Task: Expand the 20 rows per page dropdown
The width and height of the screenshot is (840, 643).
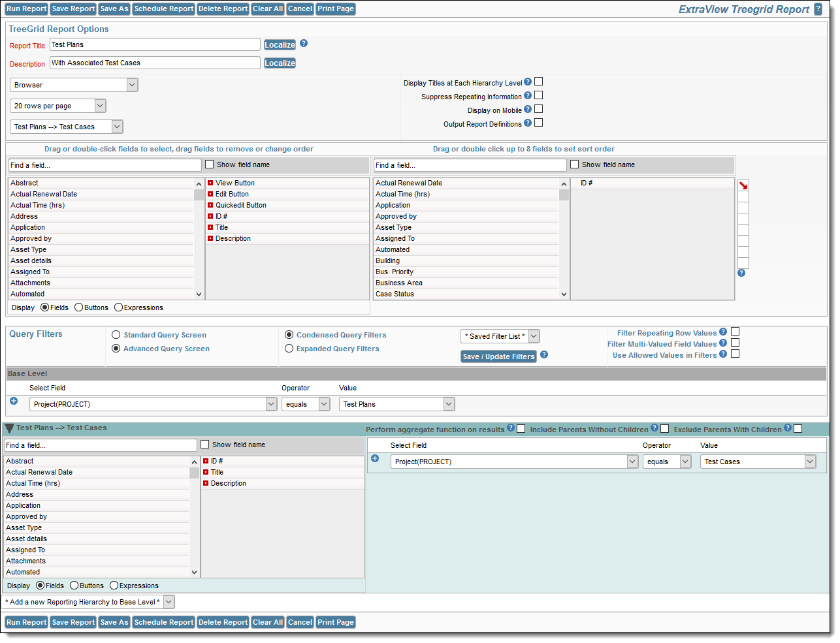Action: click(x=57, y=106)
